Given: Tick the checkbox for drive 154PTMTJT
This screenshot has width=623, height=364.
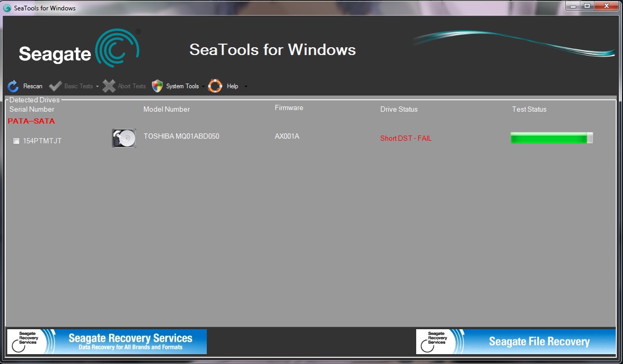Looking at the screenshot, I should tap(16, 141).
